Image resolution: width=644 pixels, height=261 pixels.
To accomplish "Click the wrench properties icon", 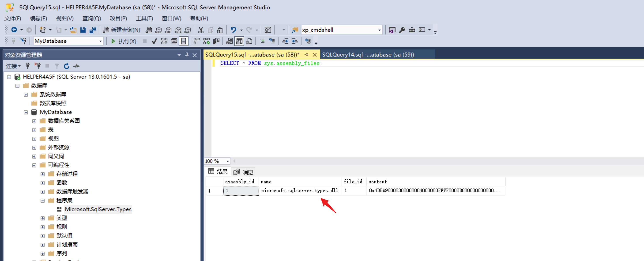I will coord(402,30).
